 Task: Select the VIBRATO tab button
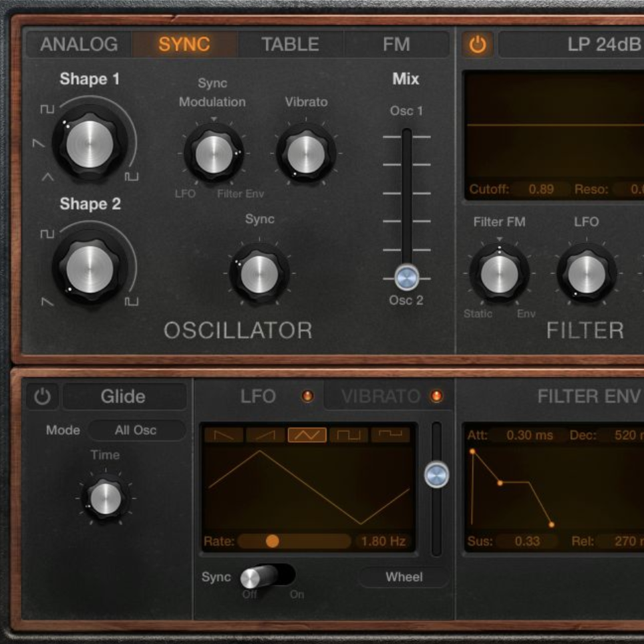tap(381, 396)
